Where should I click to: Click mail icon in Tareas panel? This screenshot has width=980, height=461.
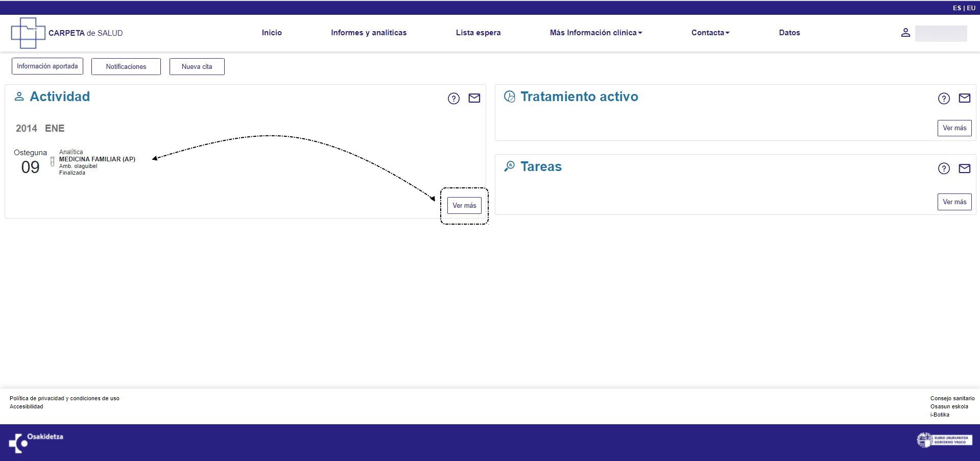click(x=964, y=168)
